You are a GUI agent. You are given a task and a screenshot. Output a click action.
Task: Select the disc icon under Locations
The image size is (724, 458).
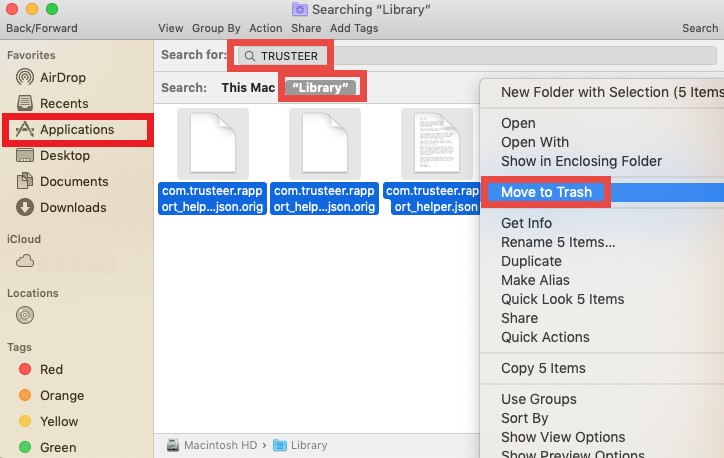click(25, 315)
